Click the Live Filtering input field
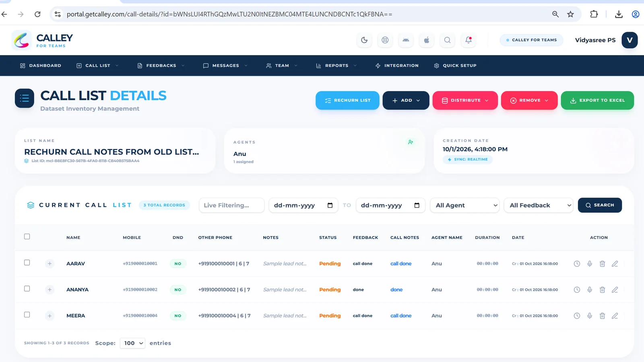Image resolution: width=644 pixels, height=362 pixels. [231, 205]
